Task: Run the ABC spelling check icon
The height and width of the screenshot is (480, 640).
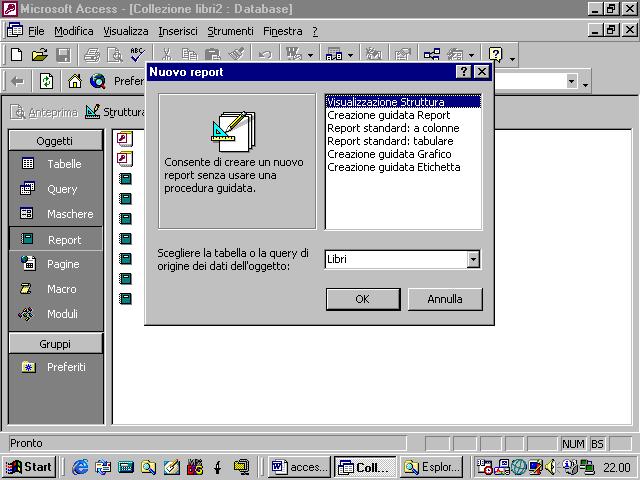Action: click(x=137, y=55)
